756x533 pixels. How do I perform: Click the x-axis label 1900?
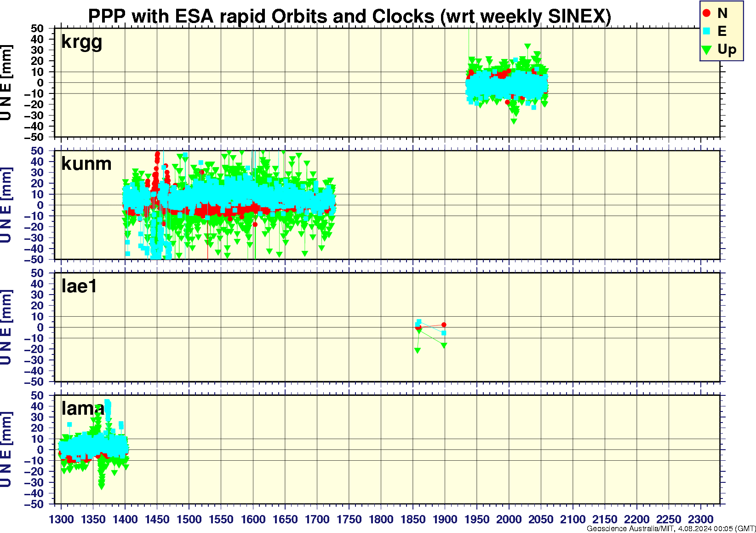coord(445,519)
